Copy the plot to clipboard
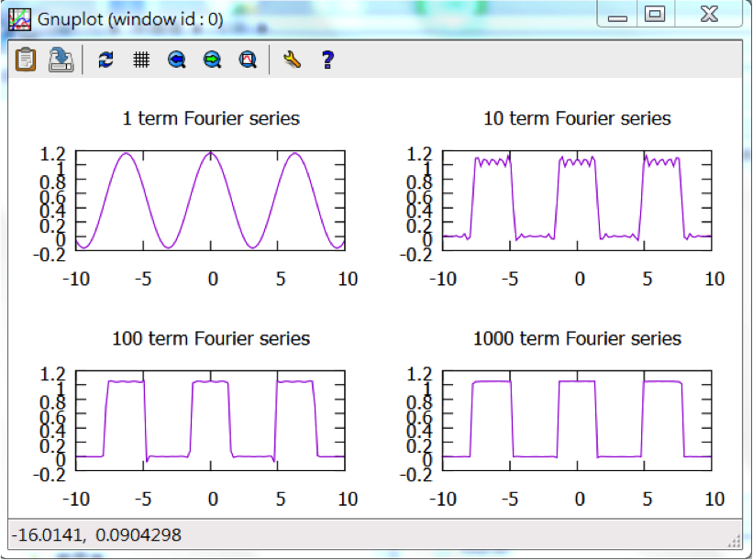 tap(26, 60)
